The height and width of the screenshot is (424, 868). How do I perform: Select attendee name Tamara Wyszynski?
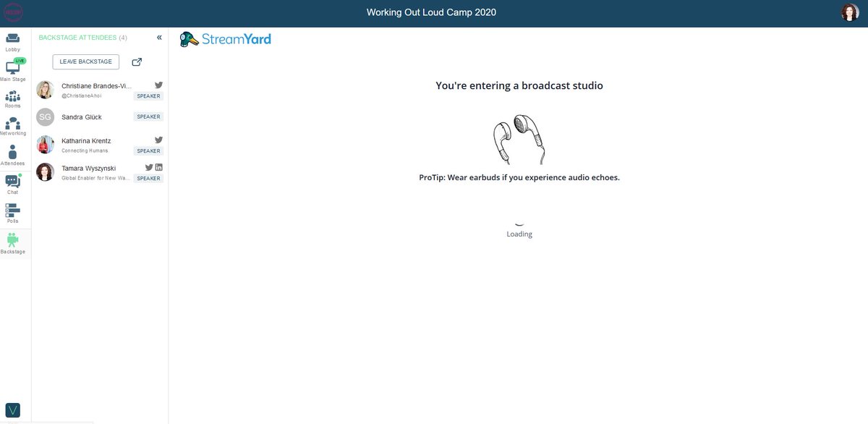pos(88,169)
